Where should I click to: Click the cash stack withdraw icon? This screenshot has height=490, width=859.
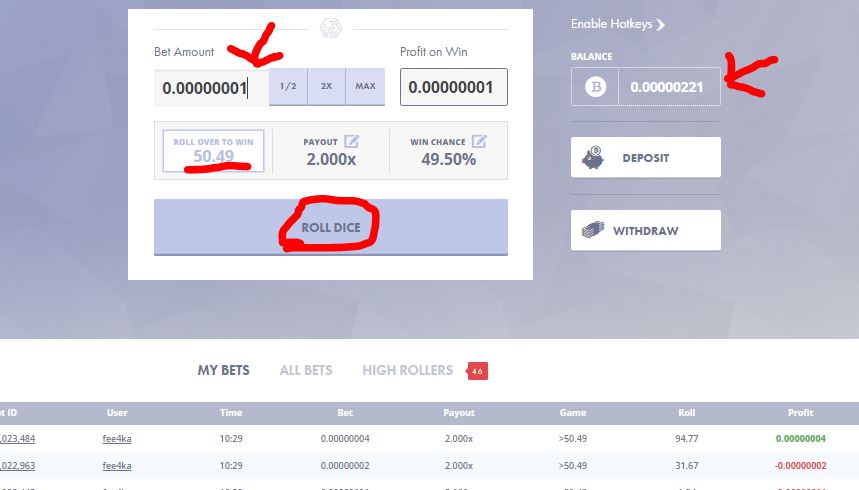(594, 230)
